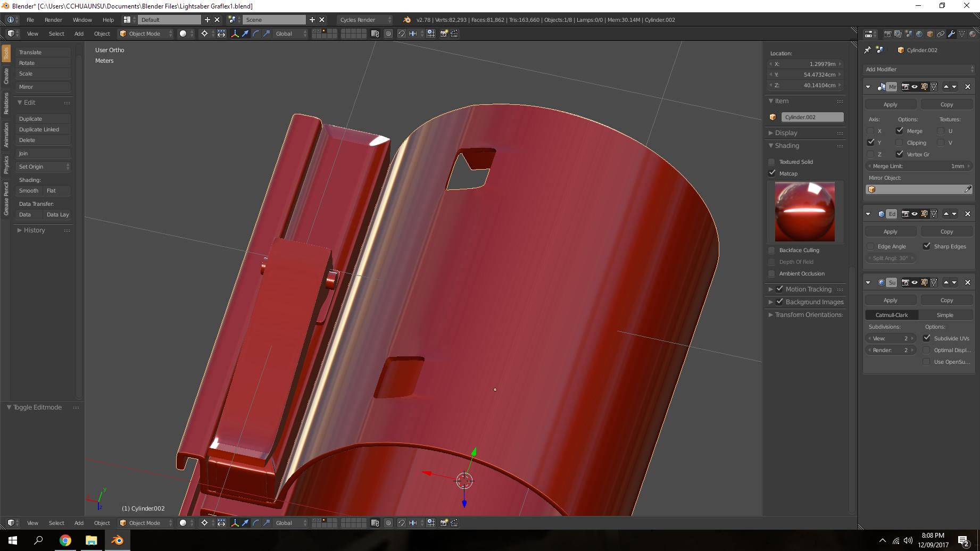Open Set Origin dropdown
Viewport: 980px width, 551px height.
pyautogui.click(x=44, y=166)
